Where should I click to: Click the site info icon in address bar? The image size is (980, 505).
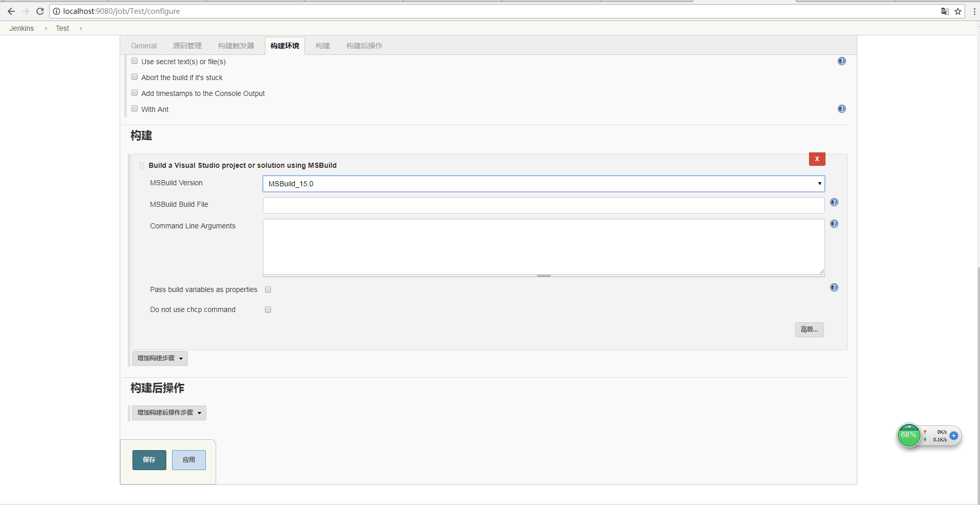pyautogui.click(x=56, y=11)
